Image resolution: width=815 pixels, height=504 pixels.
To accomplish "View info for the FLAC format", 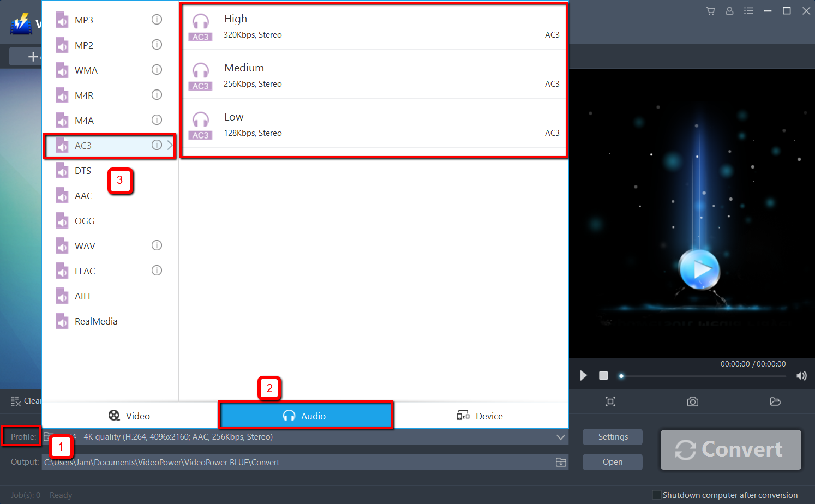I will 157,270.
